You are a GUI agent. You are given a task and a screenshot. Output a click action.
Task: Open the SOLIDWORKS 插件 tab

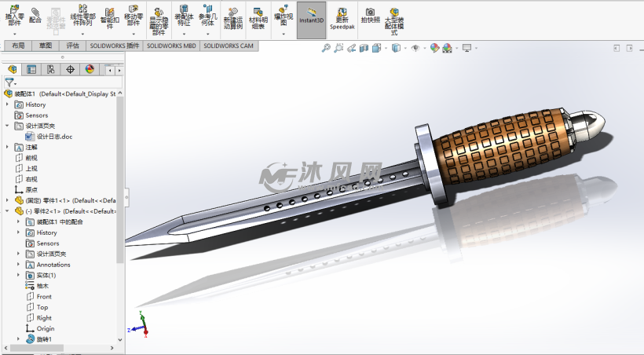(x=115, y=46)
